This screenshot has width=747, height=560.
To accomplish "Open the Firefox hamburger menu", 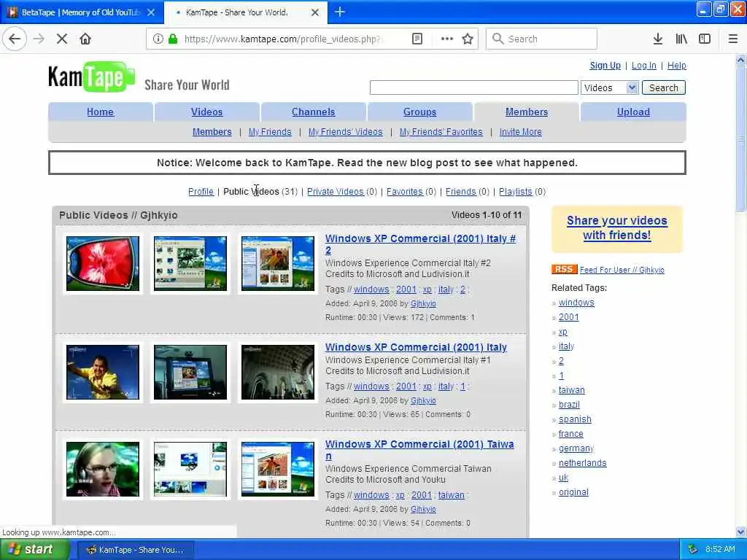I will pyautogui.click(x=733, y=39).
